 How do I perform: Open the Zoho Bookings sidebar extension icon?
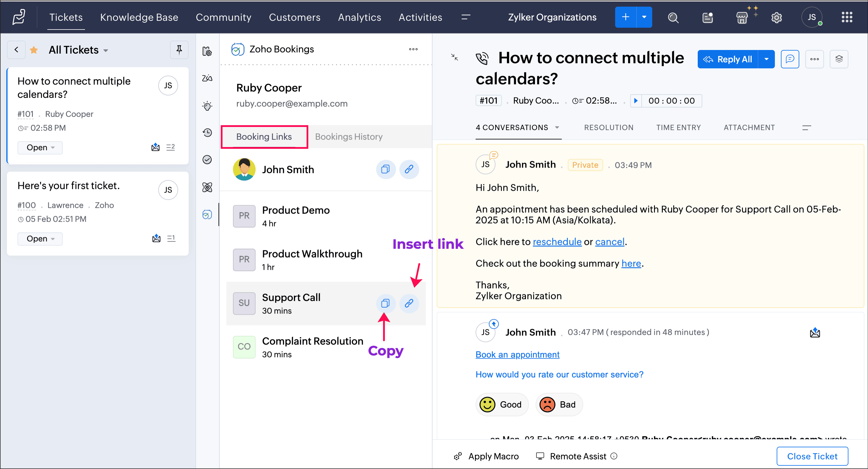[x=207, y=214]
